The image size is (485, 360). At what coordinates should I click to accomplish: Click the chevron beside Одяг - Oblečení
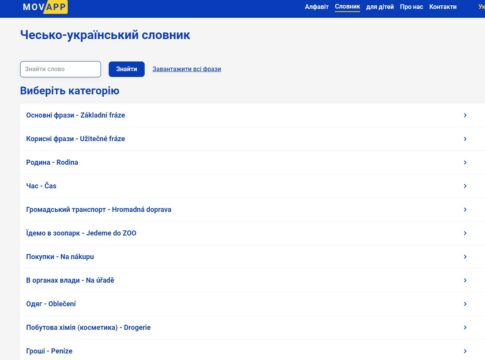(x=465, y=304)
